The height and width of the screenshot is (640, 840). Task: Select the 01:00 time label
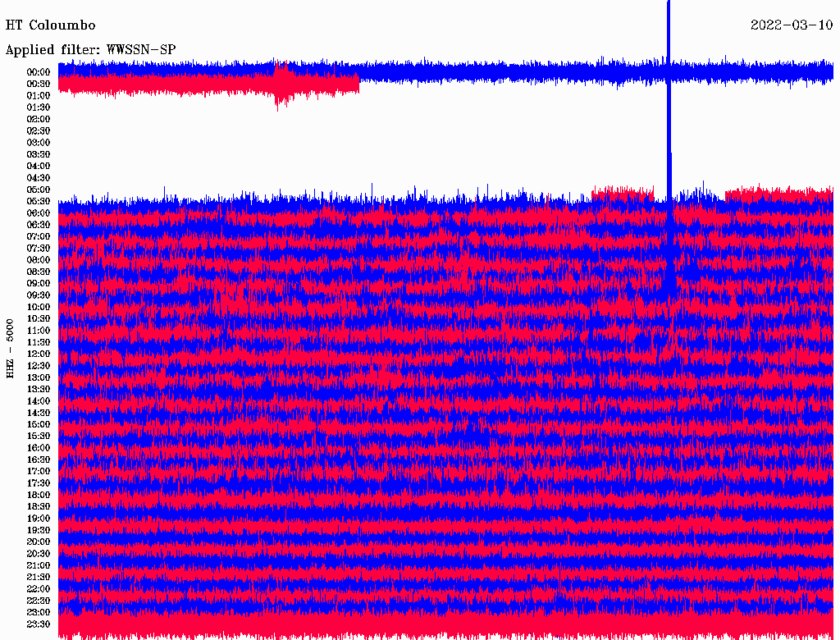(39, 95)
